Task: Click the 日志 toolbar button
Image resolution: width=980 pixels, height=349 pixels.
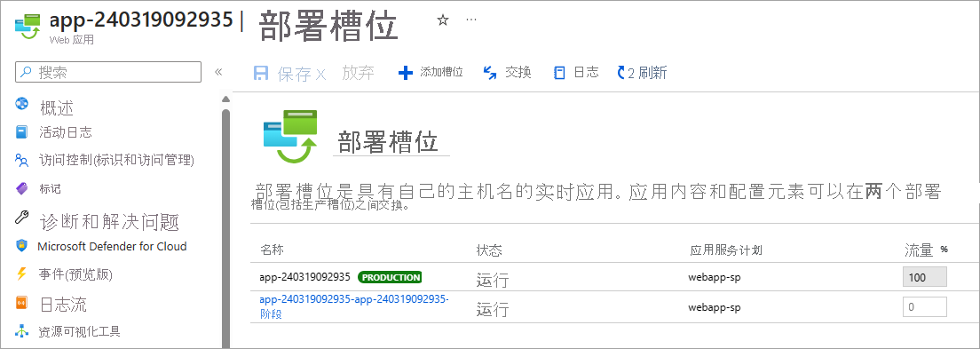Action: point(576,73)
